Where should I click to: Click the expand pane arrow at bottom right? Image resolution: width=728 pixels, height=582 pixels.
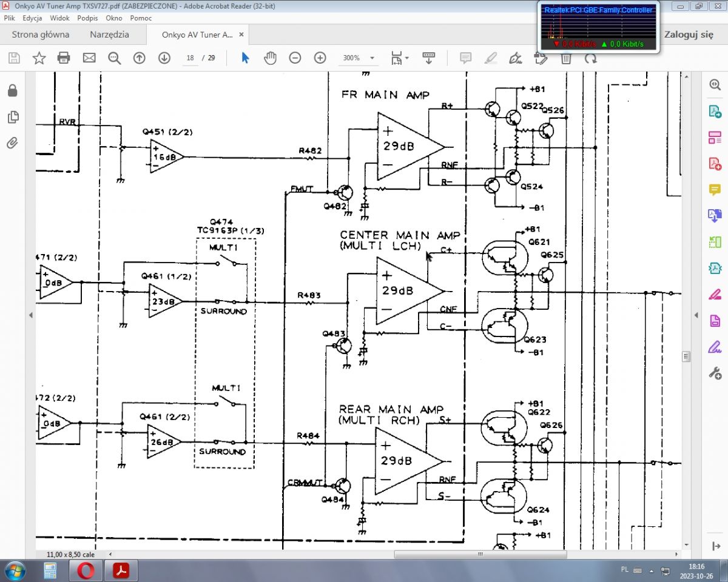(715, 547)
